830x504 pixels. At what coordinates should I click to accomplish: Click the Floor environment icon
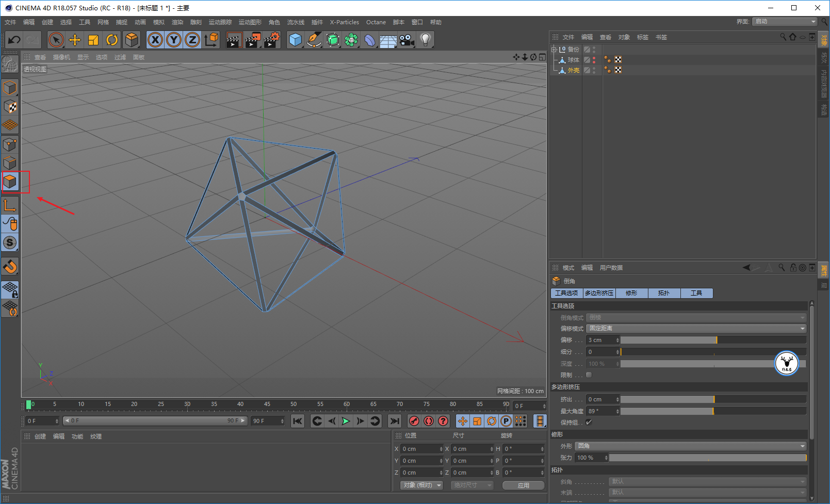pyautogui.click(x=388, y=40)
